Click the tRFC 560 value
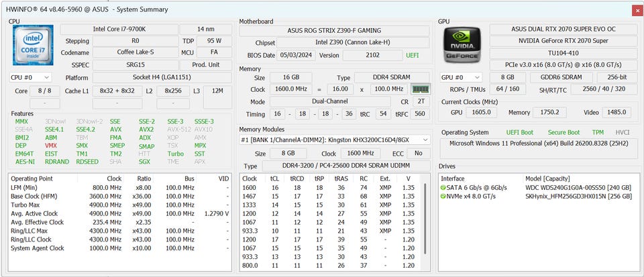The height and width of the screenshot is (277, 644). [x=420, y=113]
